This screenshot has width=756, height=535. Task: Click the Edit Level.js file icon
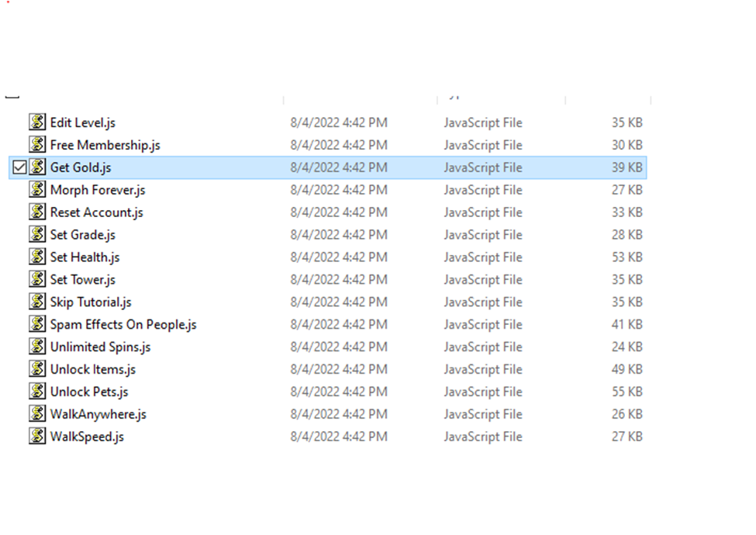tap(37, 123)
